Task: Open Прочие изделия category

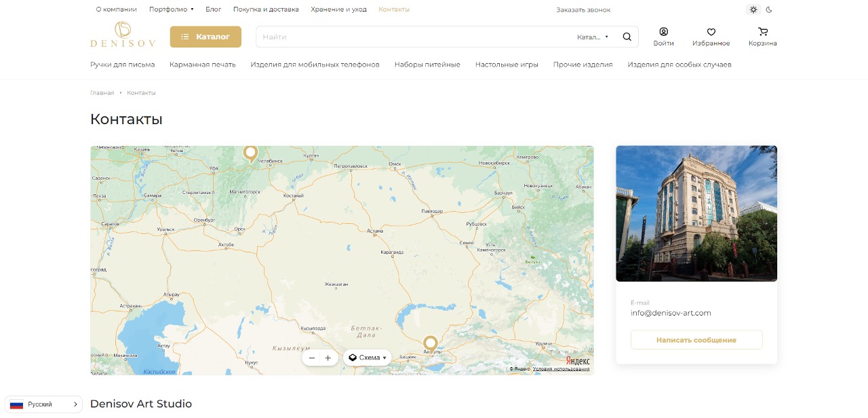Action: tap(583, 64)
